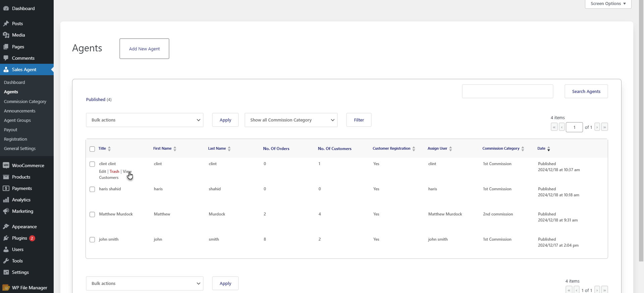Expand Show all Commission Category dropdown
This screenshot has height=293, width=644.
291,120
